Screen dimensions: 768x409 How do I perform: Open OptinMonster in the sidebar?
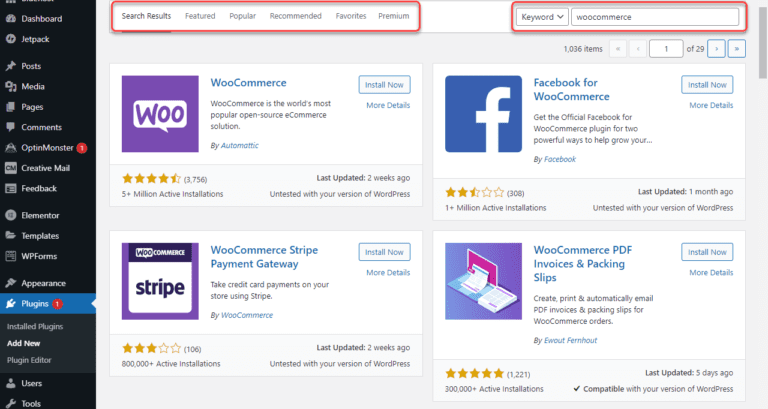[48, 147]
